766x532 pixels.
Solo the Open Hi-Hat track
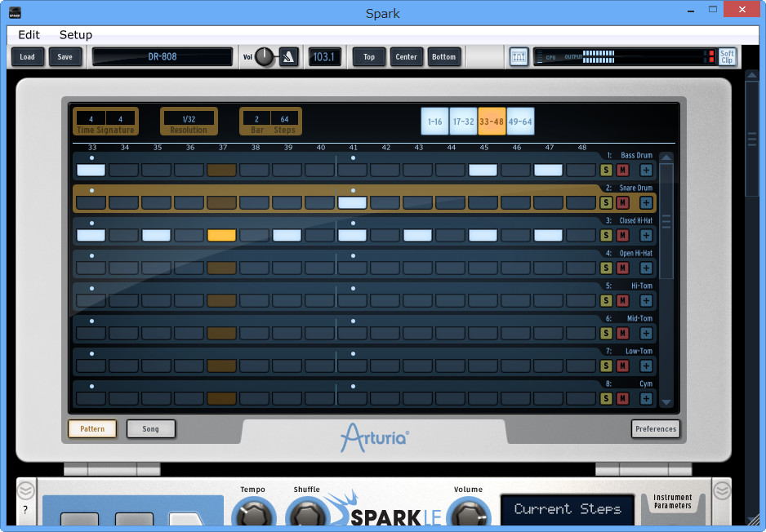606,268
